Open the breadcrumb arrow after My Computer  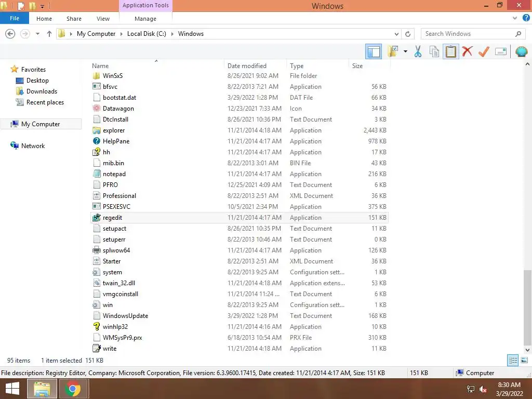(122, 34)
